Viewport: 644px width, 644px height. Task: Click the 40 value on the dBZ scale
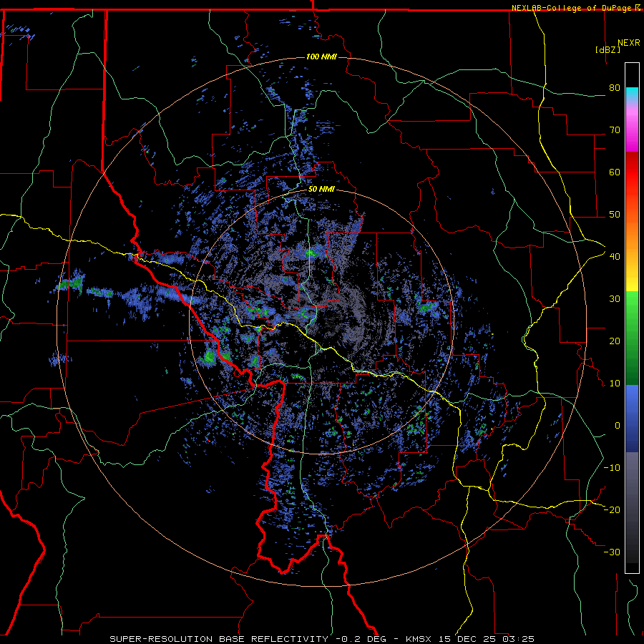615,257
